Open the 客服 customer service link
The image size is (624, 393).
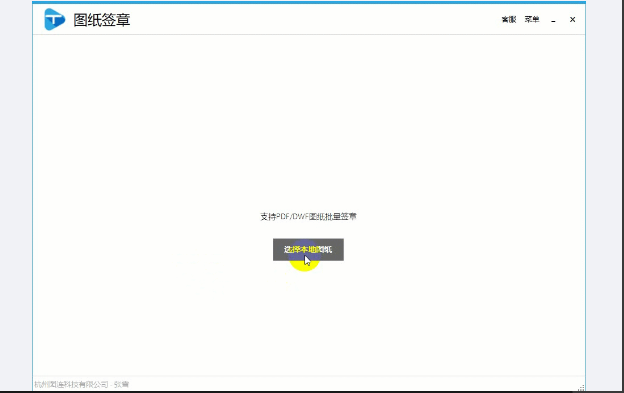click(x=509, y=19)
